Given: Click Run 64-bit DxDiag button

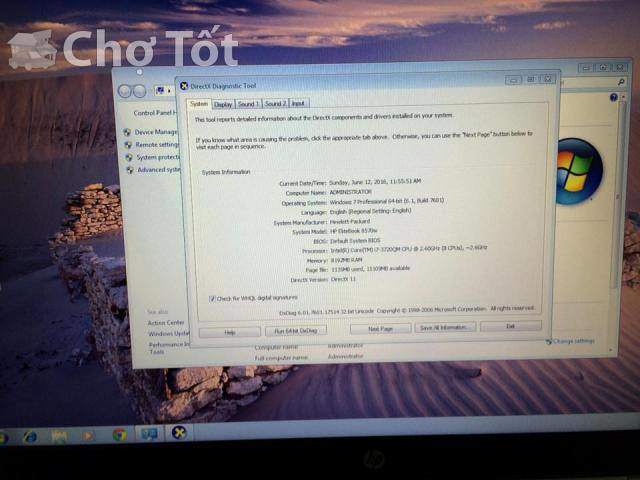Looking at the screenshot, I should pos(296,331).
